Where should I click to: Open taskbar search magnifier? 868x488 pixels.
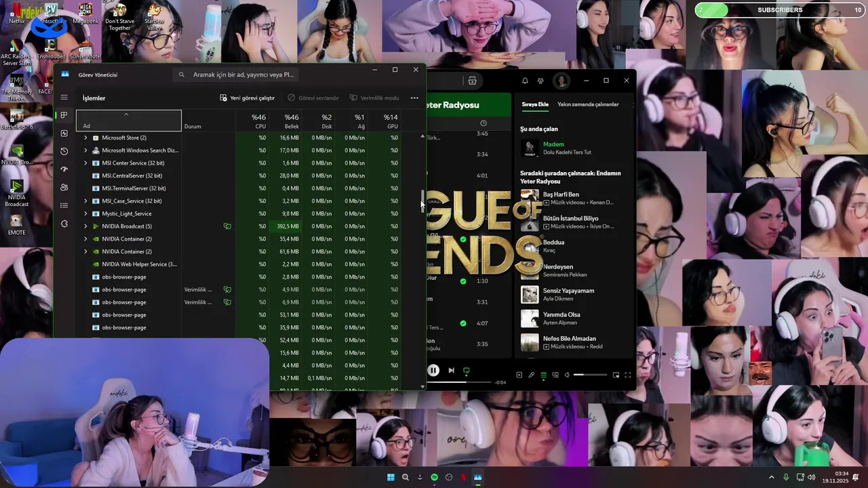406,477
